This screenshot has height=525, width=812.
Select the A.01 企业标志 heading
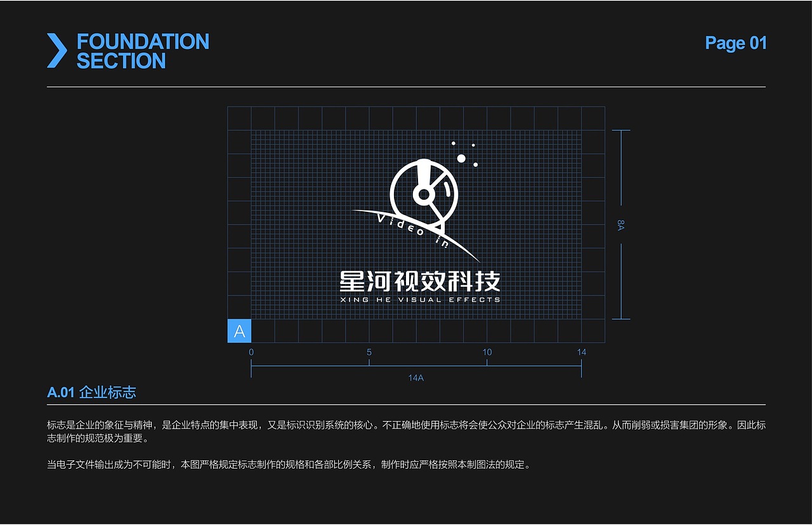pyautogui.click(x=91, y=392)
